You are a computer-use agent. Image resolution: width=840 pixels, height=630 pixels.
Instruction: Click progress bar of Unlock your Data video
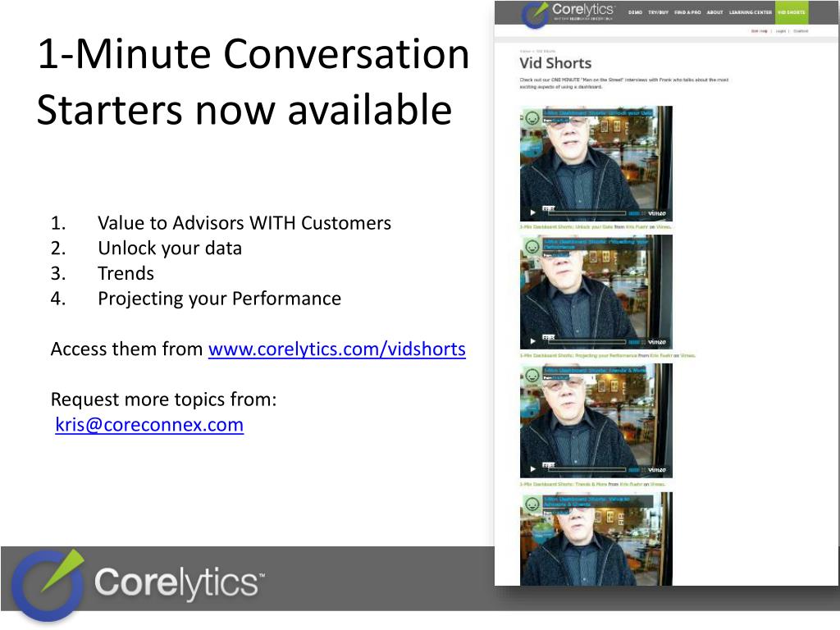tap(587, 213)
